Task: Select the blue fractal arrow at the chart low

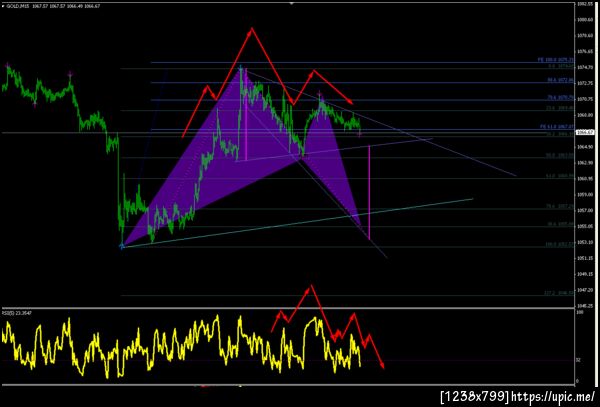Action: coord(122,247)
